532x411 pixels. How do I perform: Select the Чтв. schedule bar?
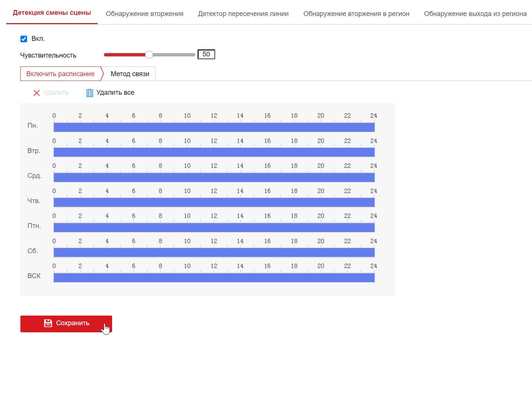[x=214, y=202]
